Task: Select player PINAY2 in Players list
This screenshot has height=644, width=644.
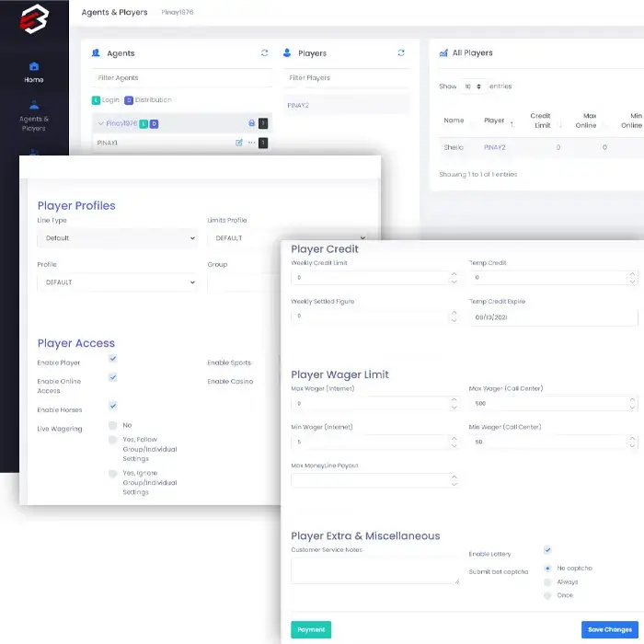Action: [x=346, y=105]
